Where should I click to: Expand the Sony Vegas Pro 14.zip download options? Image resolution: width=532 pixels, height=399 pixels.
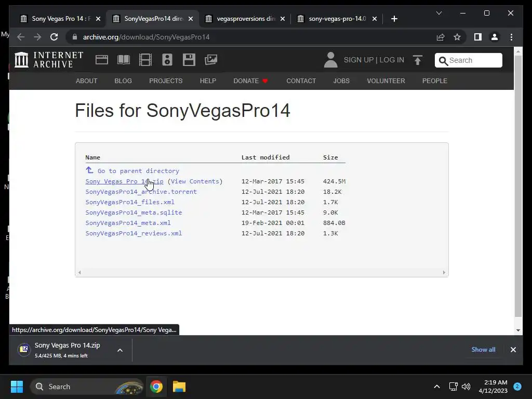pos(120,350)
